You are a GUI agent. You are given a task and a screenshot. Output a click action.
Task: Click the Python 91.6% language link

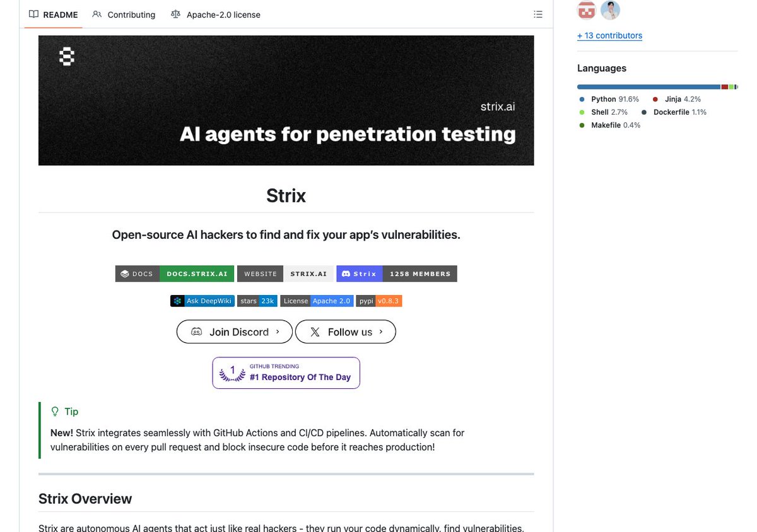coord(609,99)
